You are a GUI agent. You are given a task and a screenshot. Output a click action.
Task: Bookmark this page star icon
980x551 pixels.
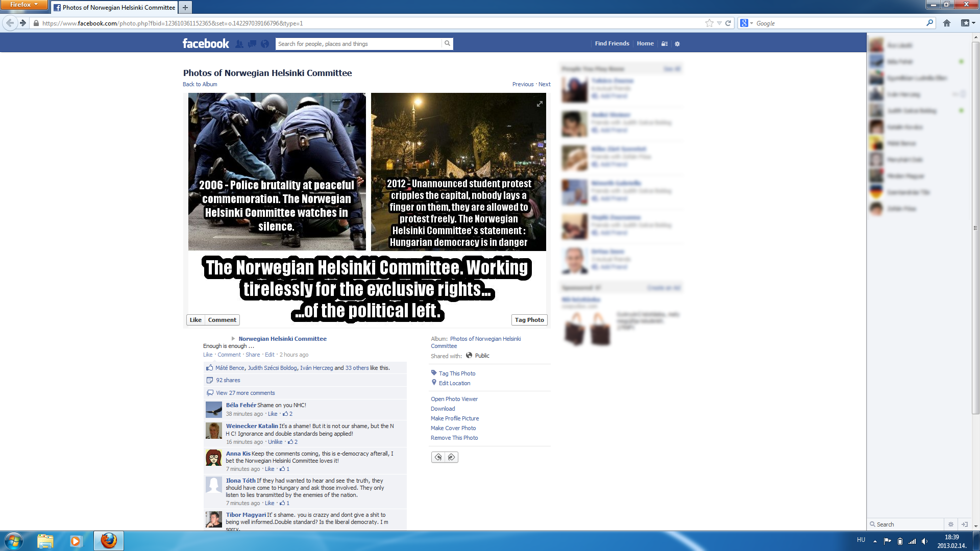(x=709, y=23)
